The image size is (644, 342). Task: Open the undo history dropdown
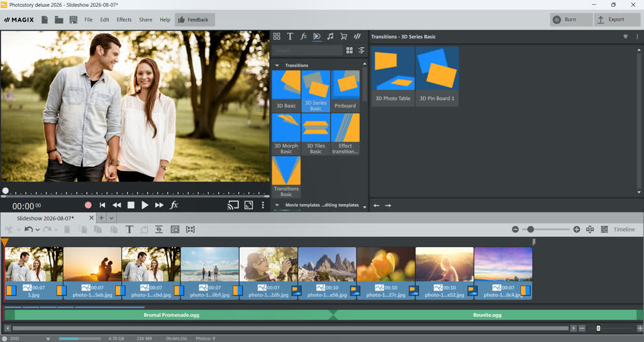37,230
